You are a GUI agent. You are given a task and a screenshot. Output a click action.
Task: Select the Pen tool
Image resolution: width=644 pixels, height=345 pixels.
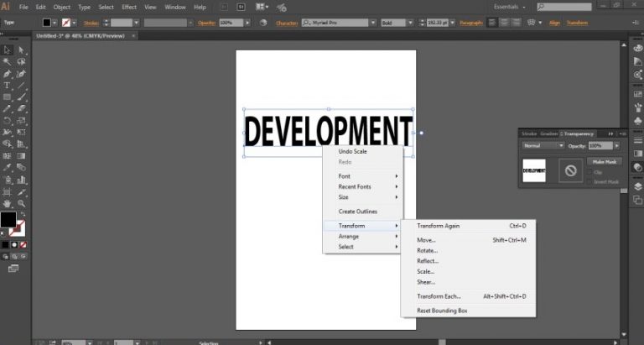(7, 74)
